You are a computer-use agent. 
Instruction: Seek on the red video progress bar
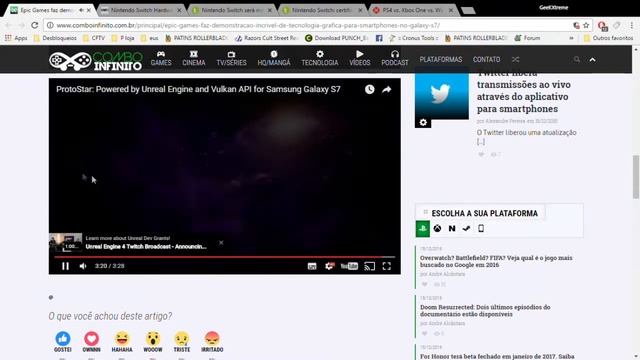(224, 257)
